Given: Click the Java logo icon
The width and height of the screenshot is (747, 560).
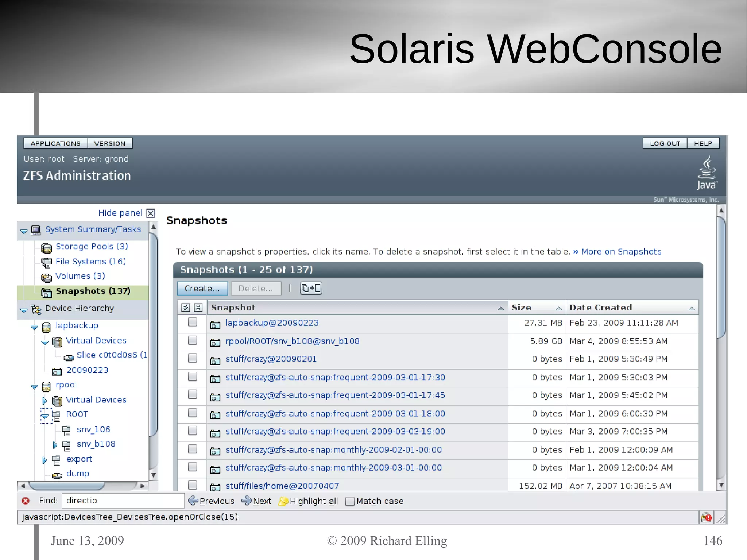Looking at the screenshot, I should [707, 173].
